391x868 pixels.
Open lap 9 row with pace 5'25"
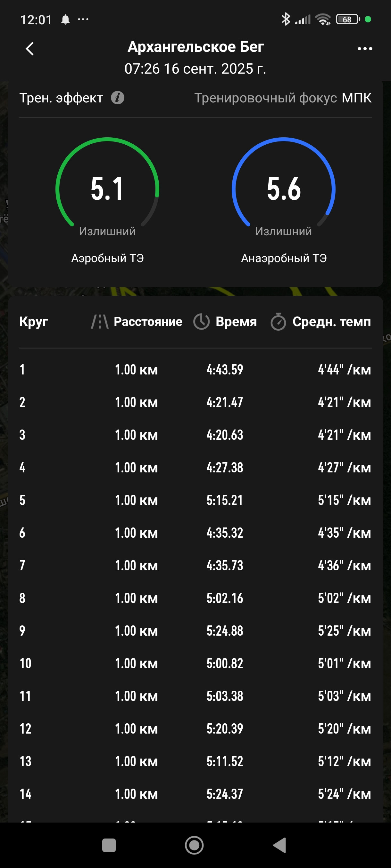[x=195, y=631]
